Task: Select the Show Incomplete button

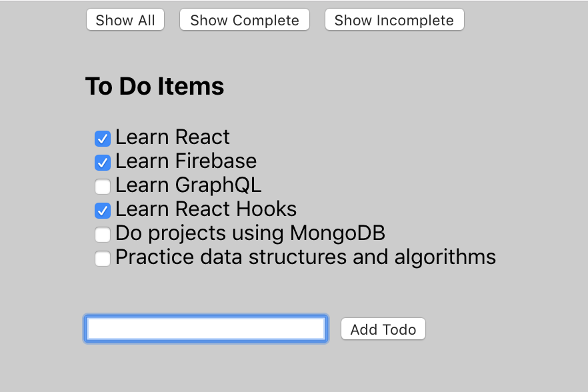Action: point(394,20)
